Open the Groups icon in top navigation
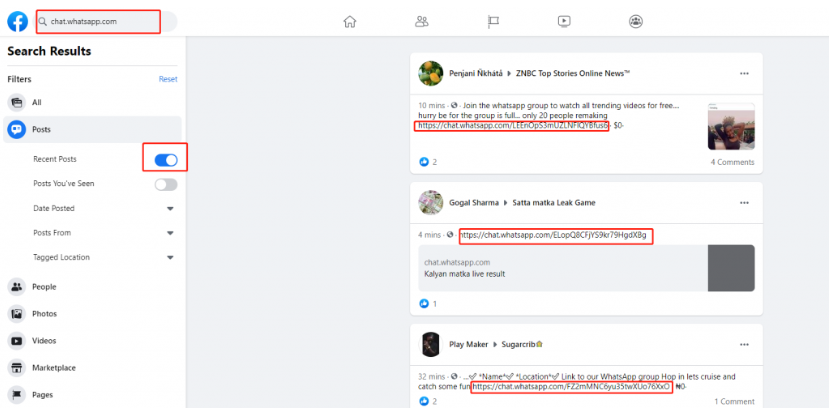830x408 pixels. coord(635,22)
